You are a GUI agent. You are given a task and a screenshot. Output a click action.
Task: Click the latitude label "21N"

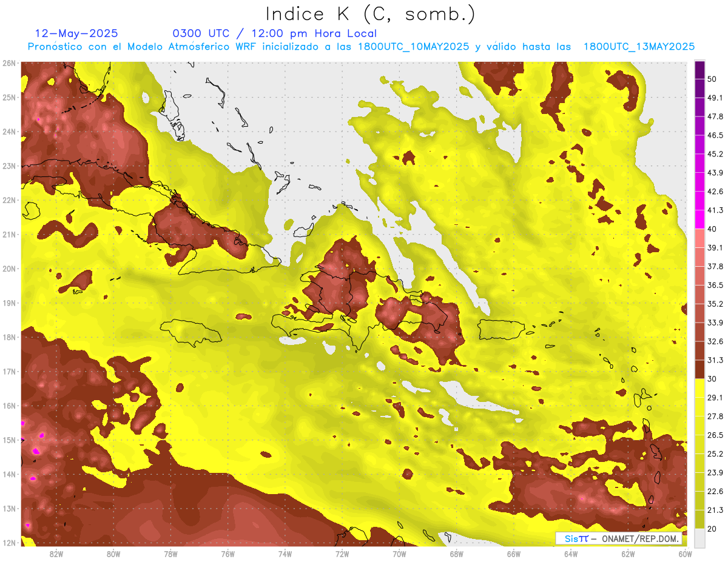(9, 234)
